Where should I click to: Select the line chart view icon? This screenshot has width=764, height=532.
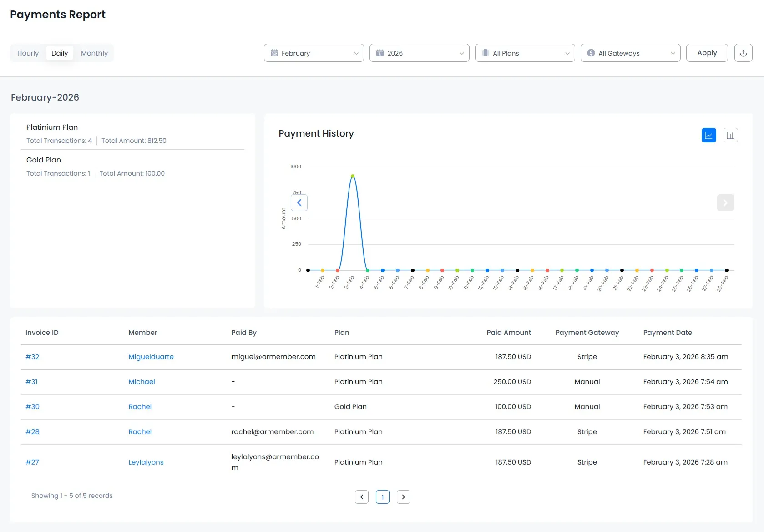pyautogui.click(x=708, y=135)
